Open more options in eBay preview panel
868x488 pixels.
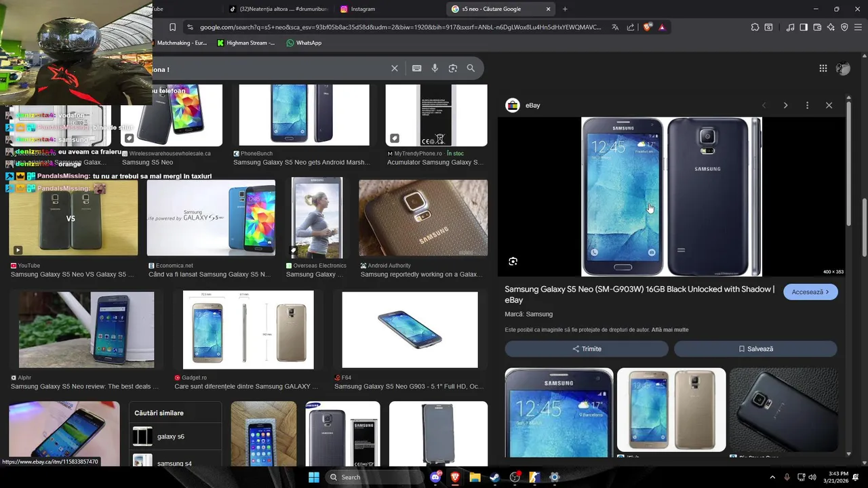807,106
